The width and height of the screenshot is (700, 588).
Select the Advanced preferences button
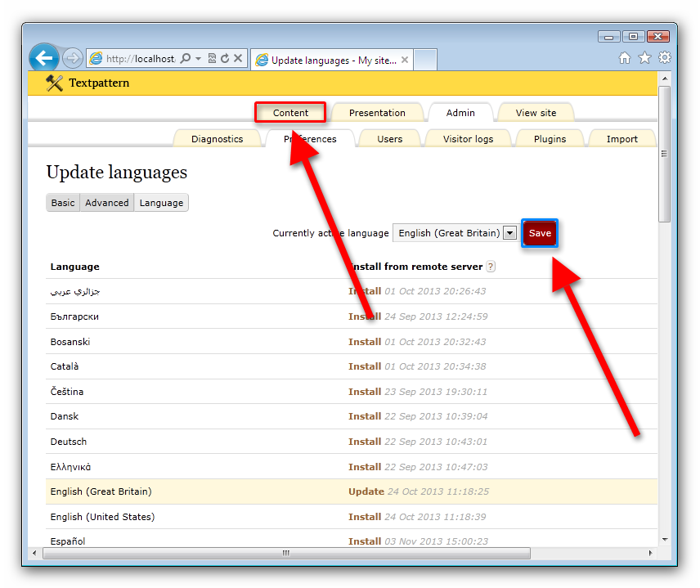tap(107, 203)
